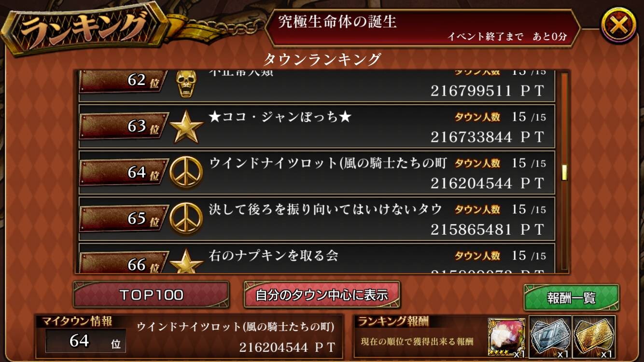The height and width of the screenshot is (362, 644).
Task: Tap 自分のタウン中心に表示 button
Action: pyautogui.click(x=322, y=294)
